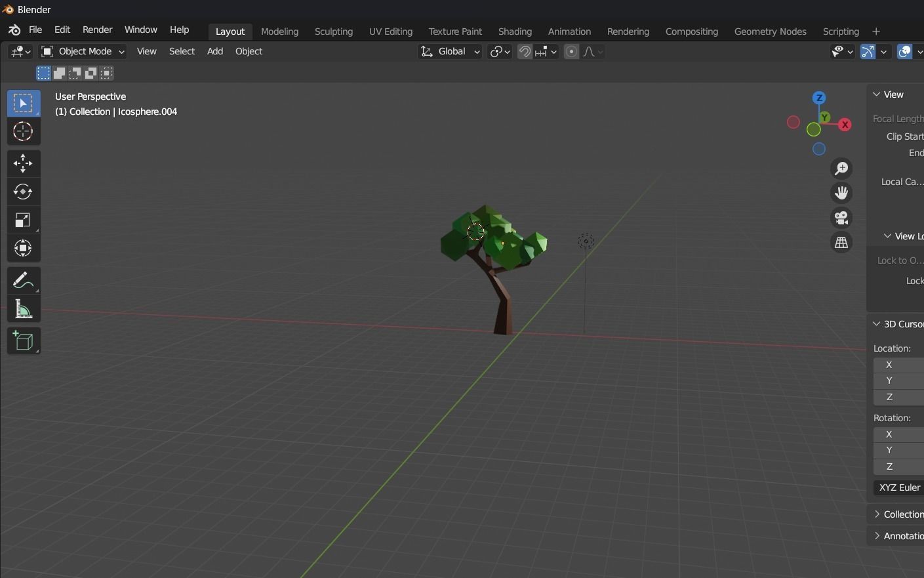Switch to the UV Editing workspace tab
Screen dimensions: 924x578
click(391, 31)
